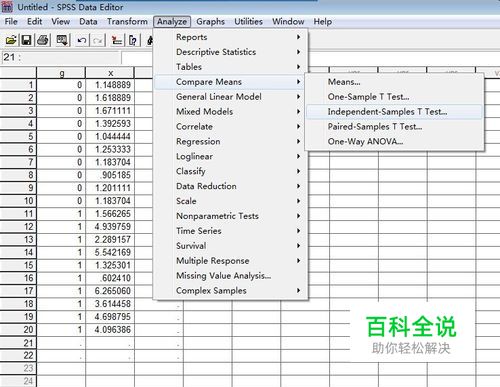Select row header 11

(x=18, y=214)
